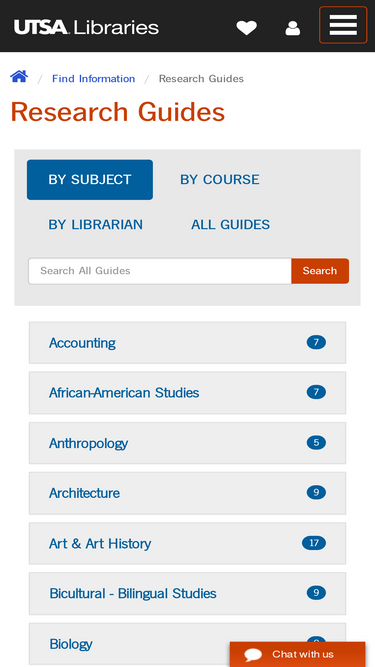Screen dimensions: 375x667
Task: Click the Accounting count badge 7
Action: pyautogui.click(x=316, y=342)
